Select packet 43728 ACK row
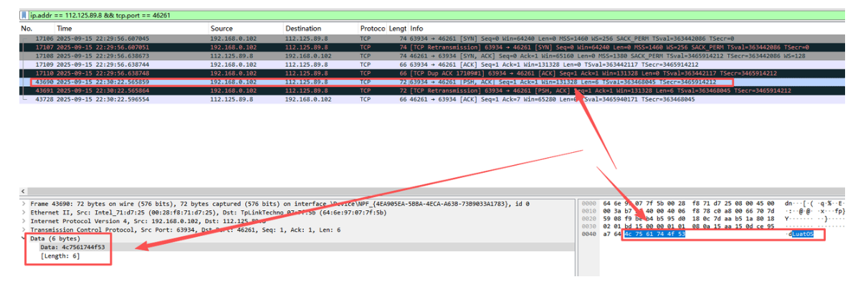The height and width of the screenshot is (282, 868). coord(431,99)
